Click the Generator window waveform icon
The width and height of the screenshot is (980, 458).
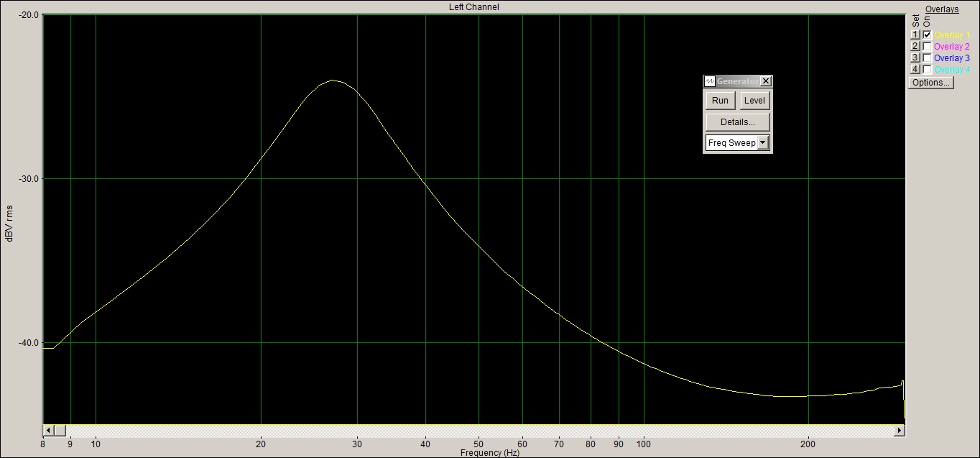(x=710, y=81)
